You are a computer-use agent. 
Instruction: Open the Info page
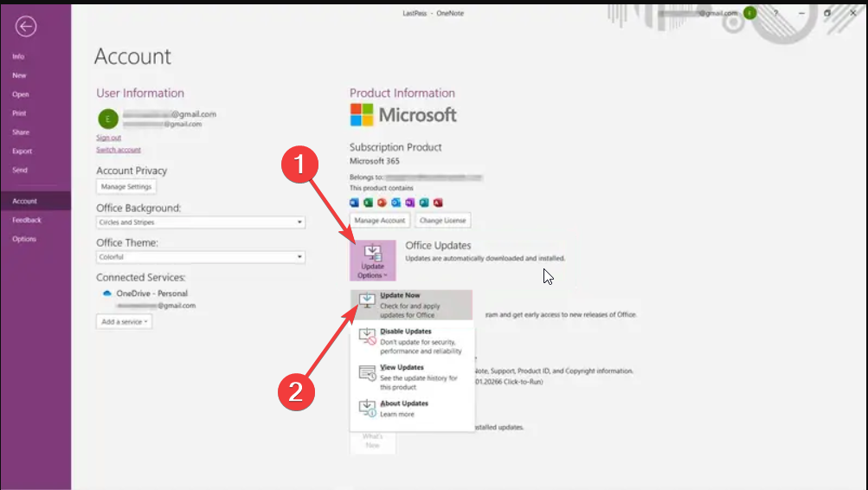[x=18, y=56]
